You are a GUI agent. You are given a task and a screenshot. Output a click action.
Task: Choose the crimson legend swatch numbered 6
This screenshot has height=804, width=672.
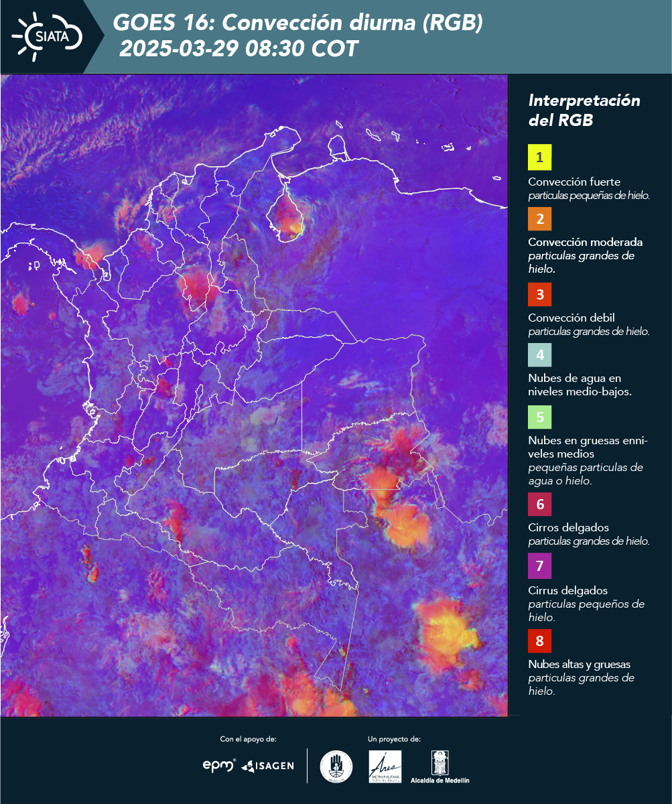[x=539, y=504]
